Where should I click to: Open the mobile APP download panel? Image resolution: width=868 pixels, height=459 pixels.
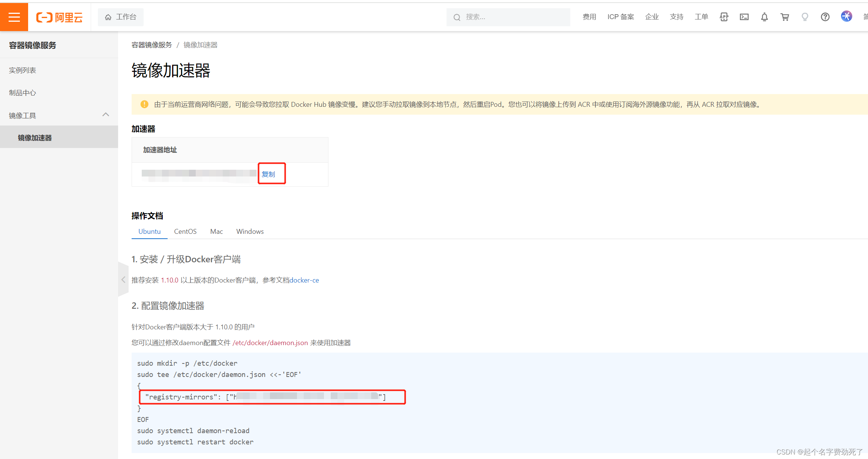[x=724, y=17]
